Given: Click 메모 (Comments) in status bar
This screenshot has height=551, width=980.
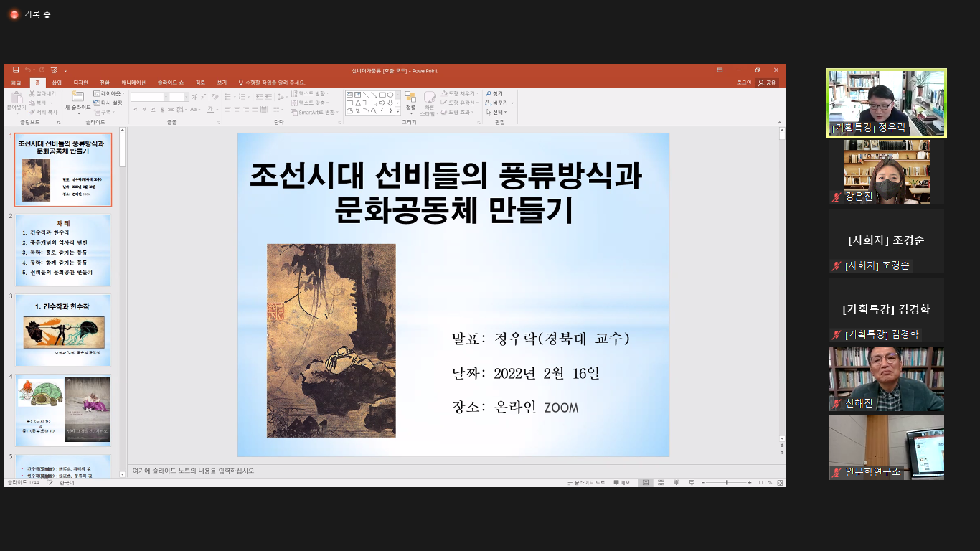Looking at the screenshot, I should point(622,483).
